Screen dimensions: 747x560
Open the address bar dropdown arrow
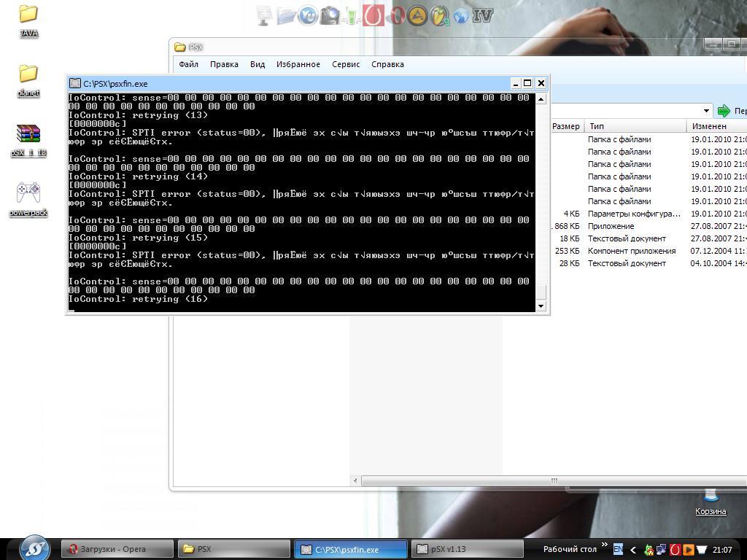706,111
